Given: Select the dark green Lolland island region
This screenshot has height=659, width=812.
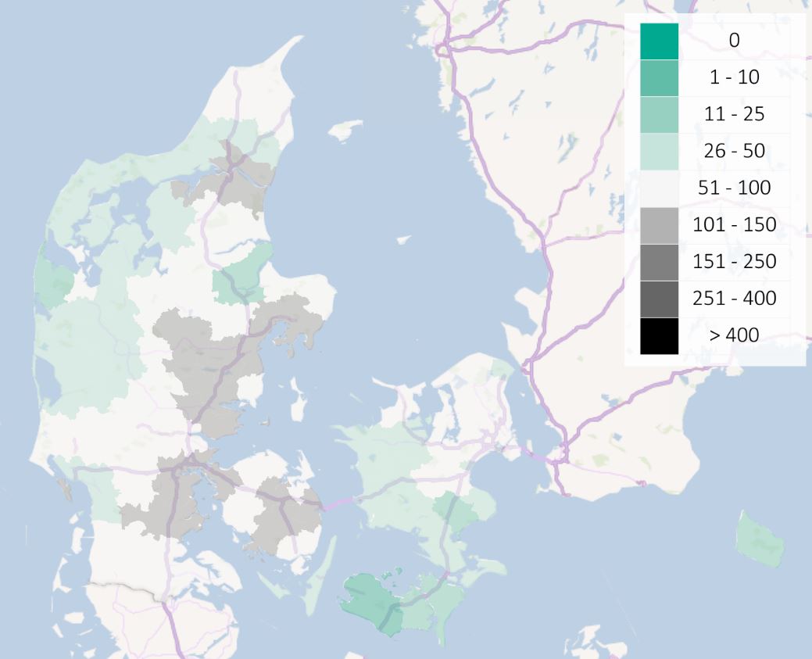Looking at the screenshot, I should [373, 600].
